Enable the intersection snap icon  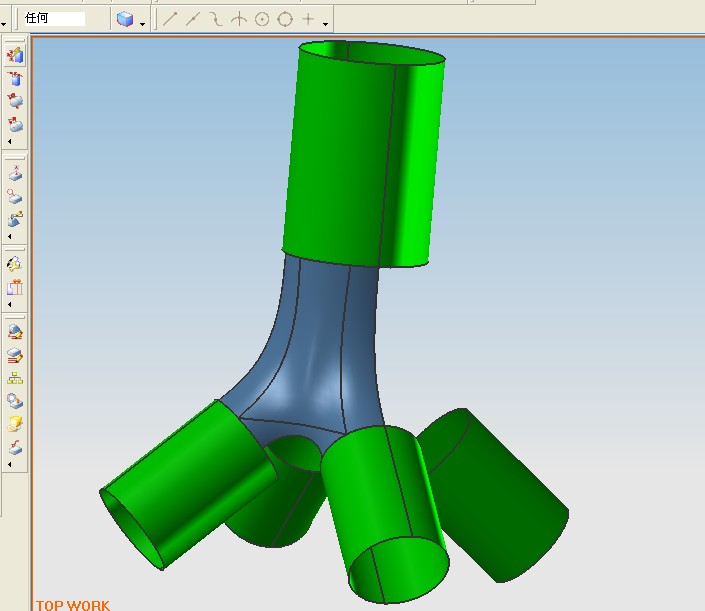(x=239, y=19)
